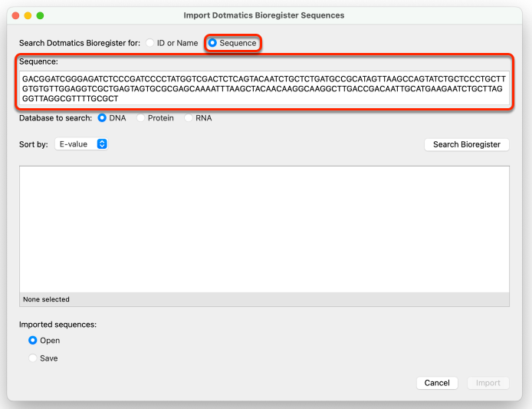The image size is (532, 409).
Task: Click the 'Database to search:' label
Action: point(55,118)
